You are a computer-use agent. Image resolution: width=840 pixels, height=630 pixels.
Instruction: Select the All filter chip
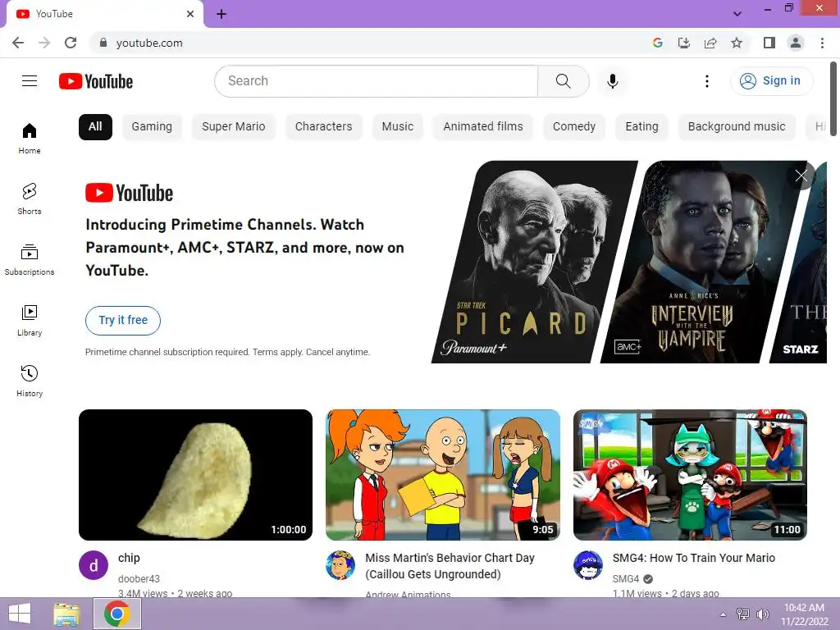[95, 127]
